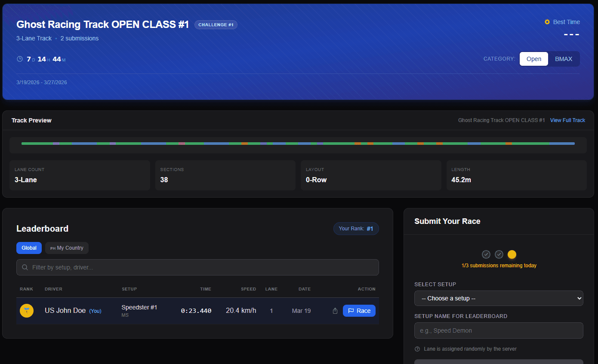Click the yellow remaining submission dot
Viewport: 598px width, 364px height.
(512, 254)
